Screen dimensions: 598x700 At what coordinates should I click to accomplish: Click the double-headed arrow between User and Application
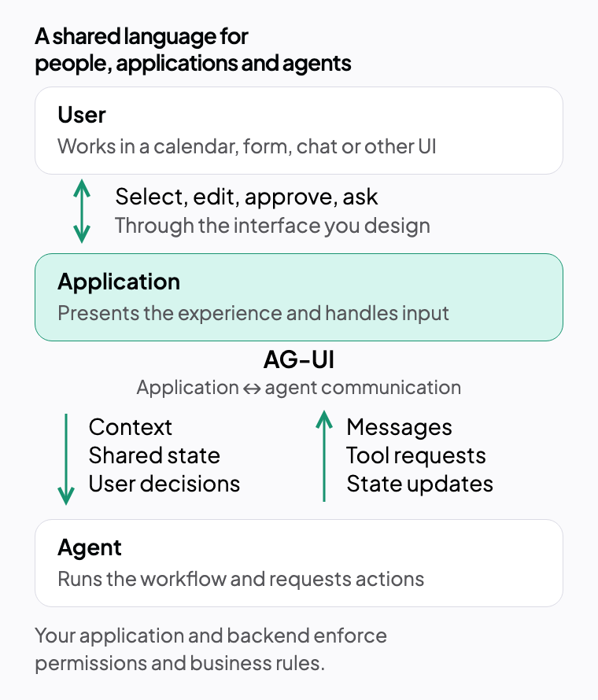pyautogui.click(x=82, y=211)
